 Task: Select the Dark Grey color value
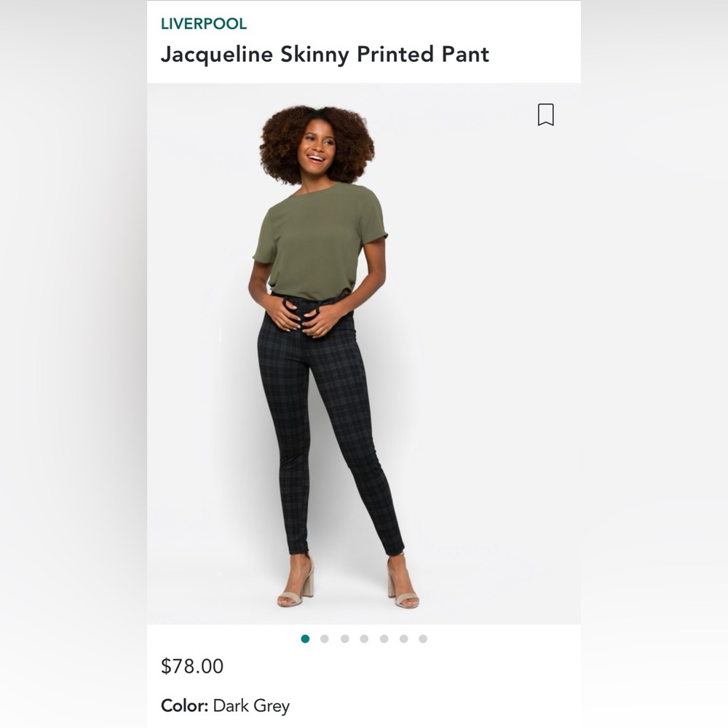click(251, 705)
